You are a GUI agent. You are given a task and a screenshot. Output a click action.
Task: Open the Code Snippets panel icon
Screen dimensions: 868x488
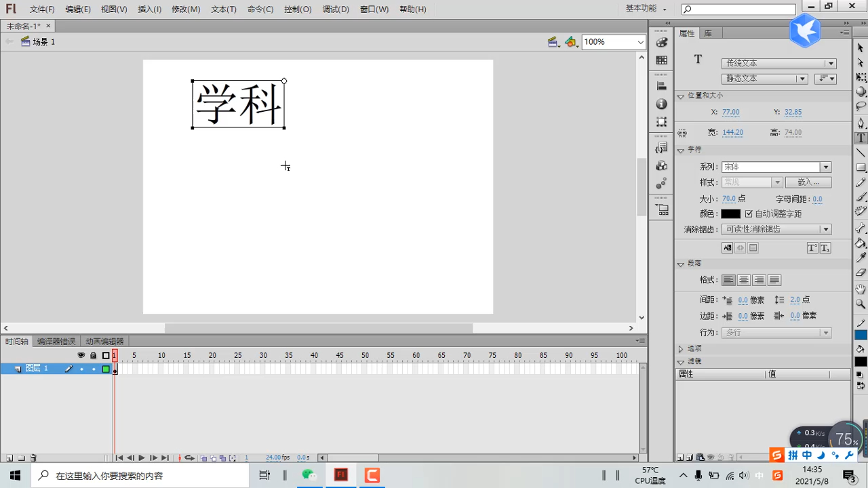(x=661, y=147)
